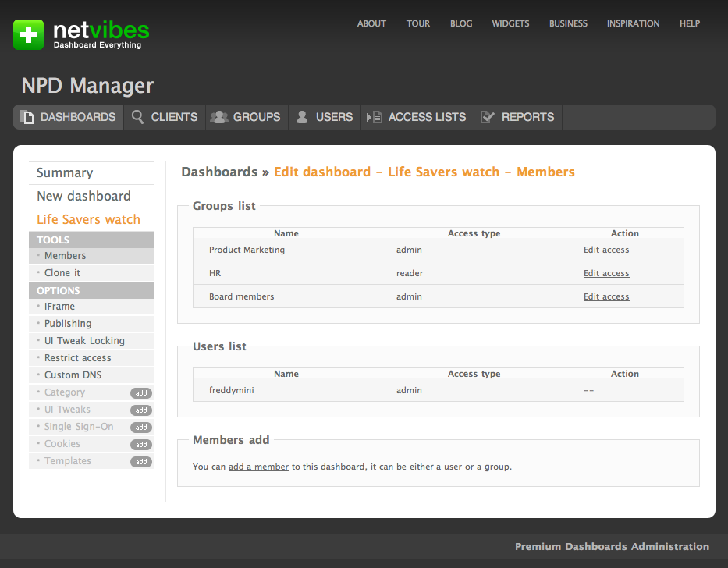Click the Dashboards tab document icon
Viewport: 728px width, 568px height.
coord(27,117)
